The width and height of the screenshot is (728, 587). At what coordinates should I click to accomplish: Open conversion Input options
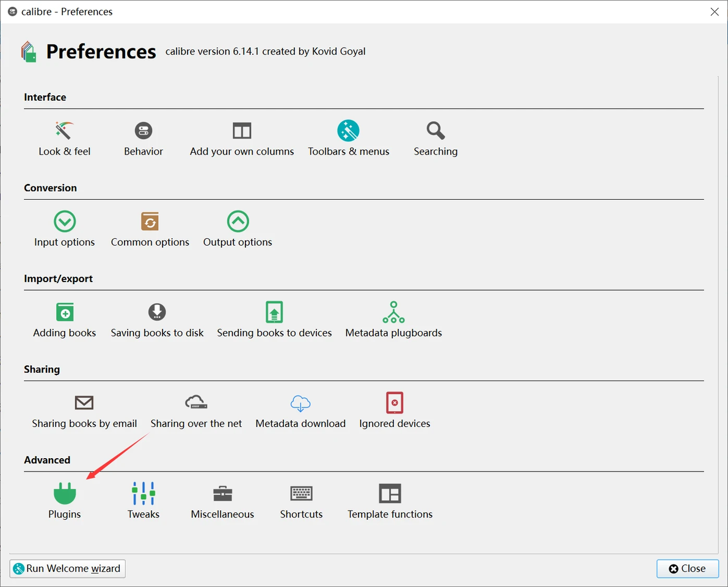pos(65,229)
